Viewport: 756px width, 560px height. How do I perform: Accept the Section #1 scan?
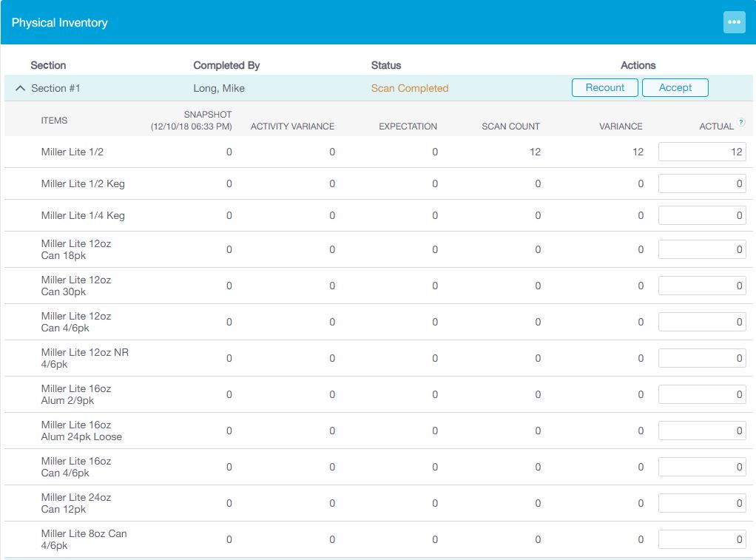675,88
